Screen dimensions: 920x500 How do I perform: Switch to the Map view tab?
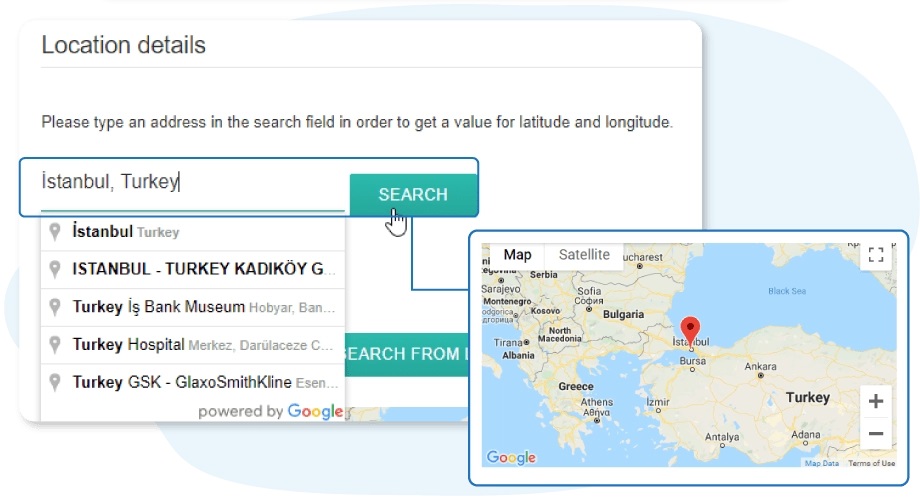pyautogui.click(x=517, y=255)
